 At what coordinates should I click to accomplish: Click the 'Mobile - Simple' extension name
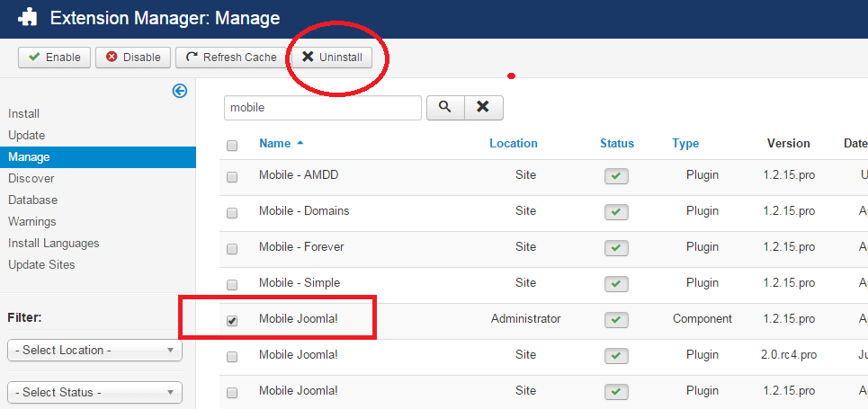(300, 283)
